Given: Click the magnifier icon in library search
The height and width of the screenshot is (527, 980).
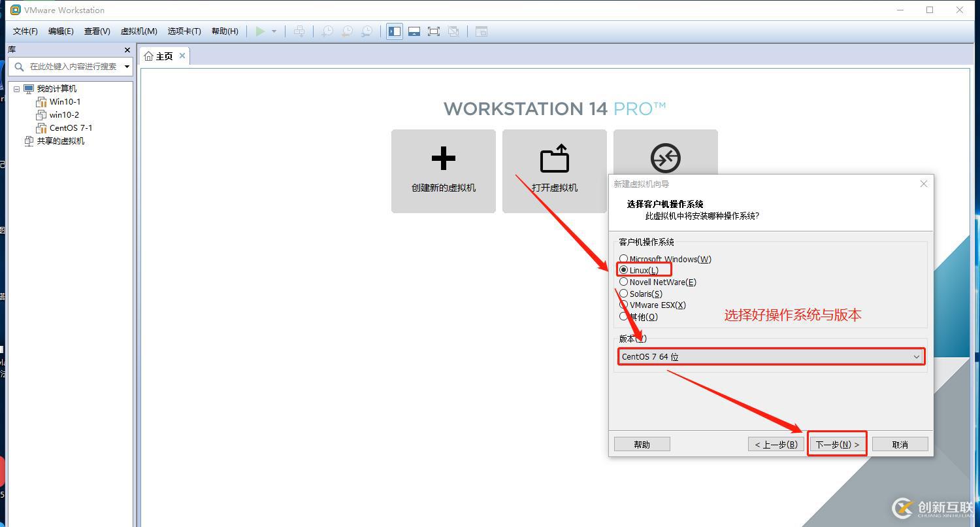Looking at the screenshot, I should (x=19, y=67).
